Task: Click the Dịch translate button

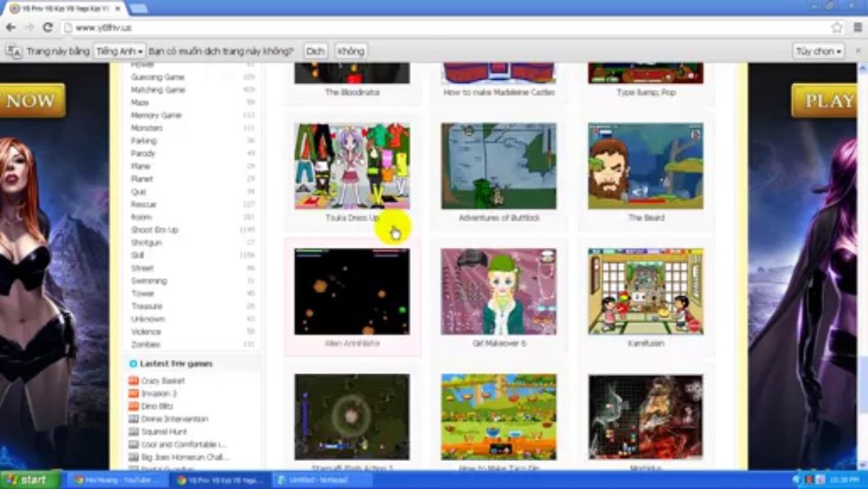Action: (x=315, y=51)
